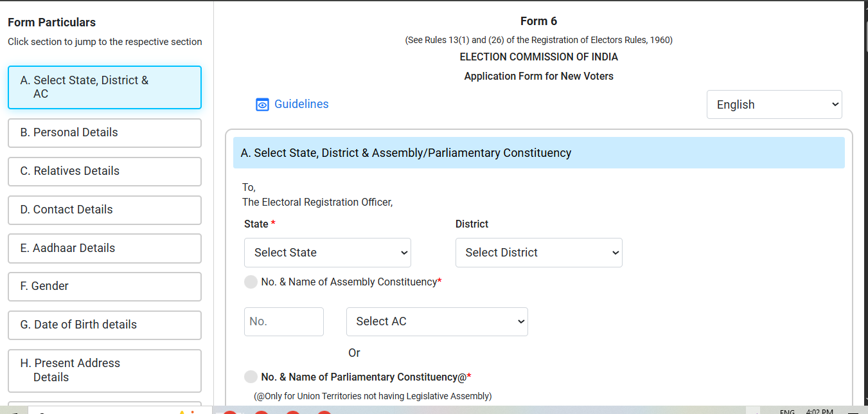
Task: Click the constituency No. input field
Action: coord(283,321)
